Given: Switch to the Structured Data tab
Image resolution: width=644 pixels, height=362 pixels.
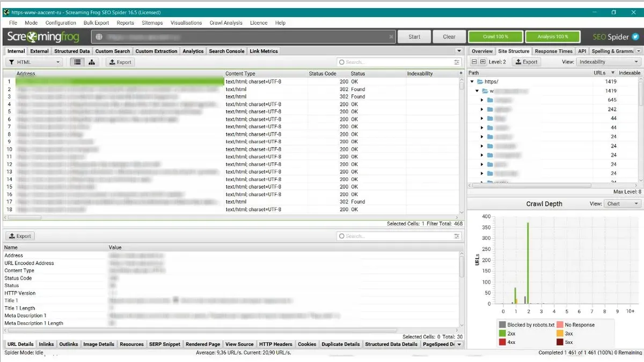Looking at the screenshot, I should 72,51.
